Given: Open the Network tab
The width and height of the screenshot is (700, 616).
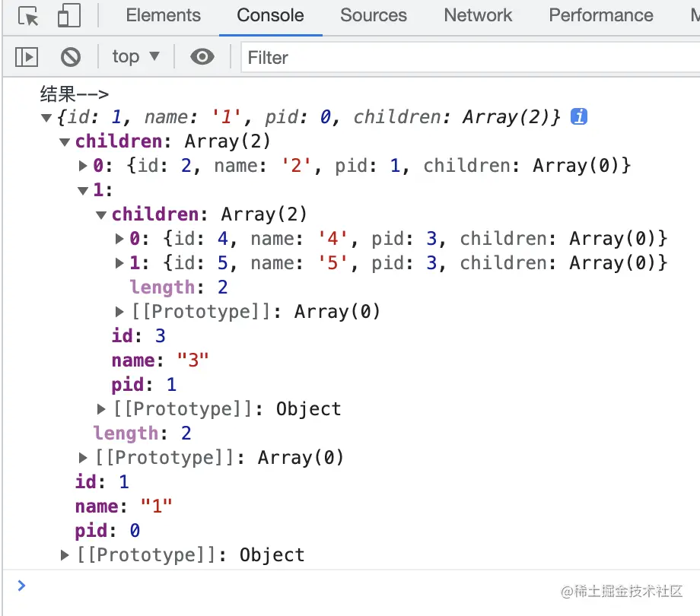Looking at the screenshot, I should pos(478,15).
